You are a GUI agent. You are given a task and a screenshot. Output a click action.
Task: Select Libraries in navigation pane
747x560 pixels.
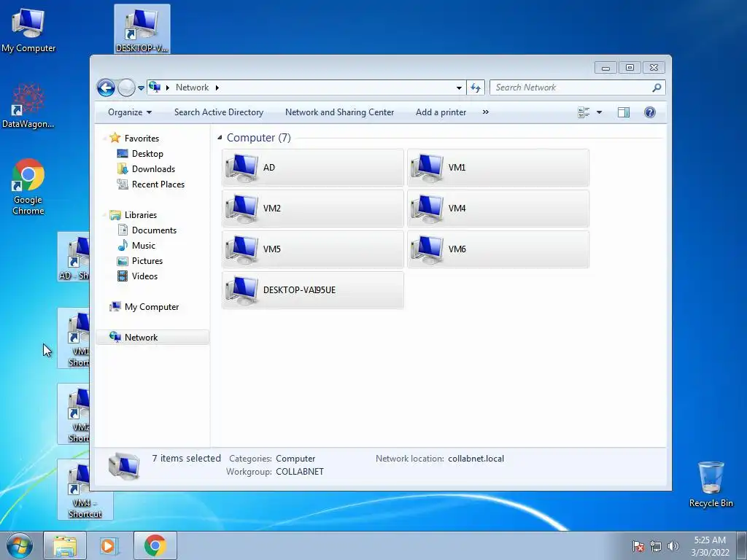141,215
